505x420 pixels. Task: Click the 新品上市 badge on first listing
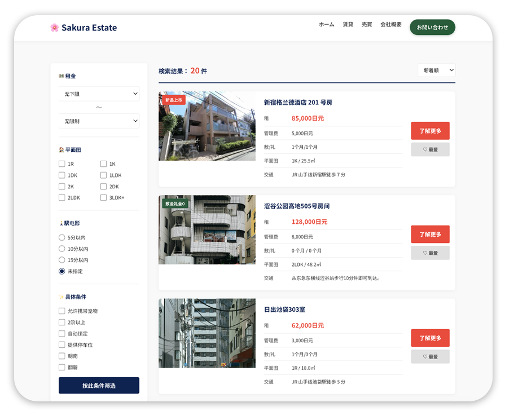[174, 100]
